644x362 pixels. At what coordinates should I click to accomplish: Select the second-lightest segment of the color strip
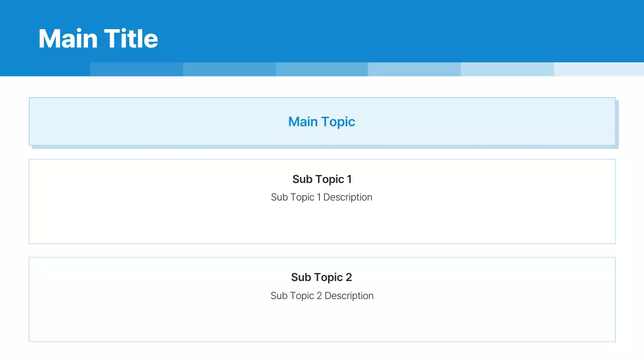point(507,69)
